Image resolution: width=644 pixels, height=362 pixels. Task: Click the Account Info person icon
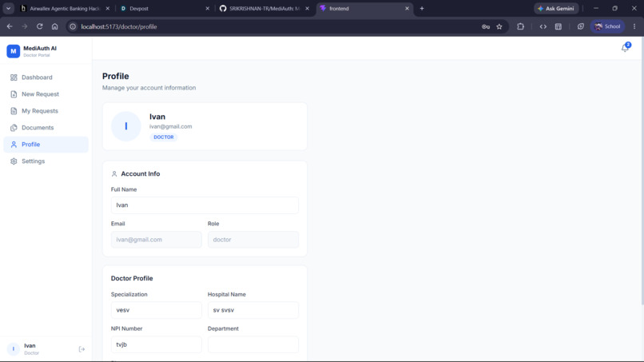114,174
